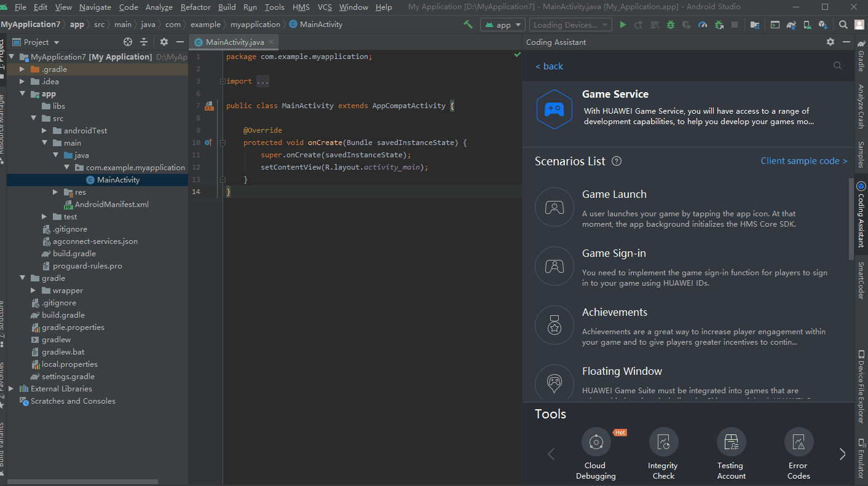Click the user avatar icon in toolbar
This screenshot has height=486, width=868.
pos(859,25)
